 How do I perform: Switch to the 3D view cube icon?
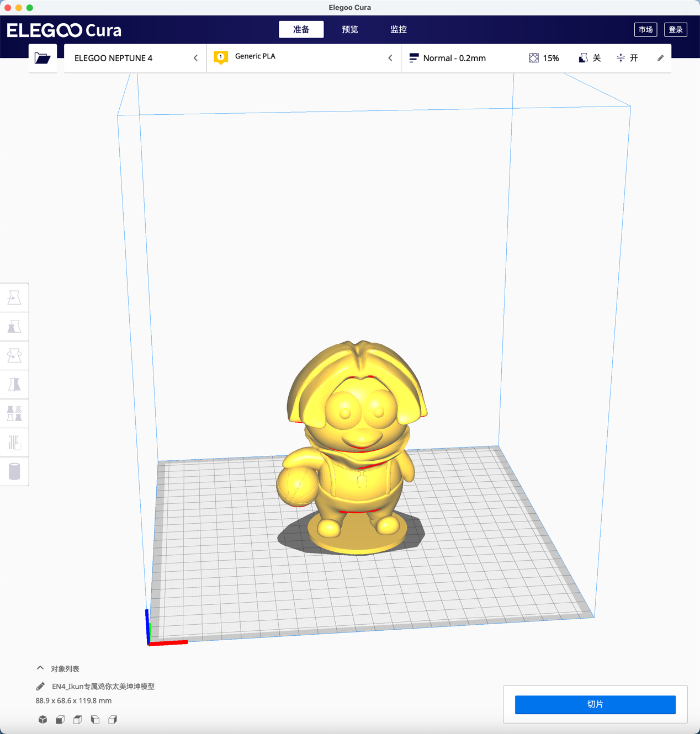[x=43, y=720]
